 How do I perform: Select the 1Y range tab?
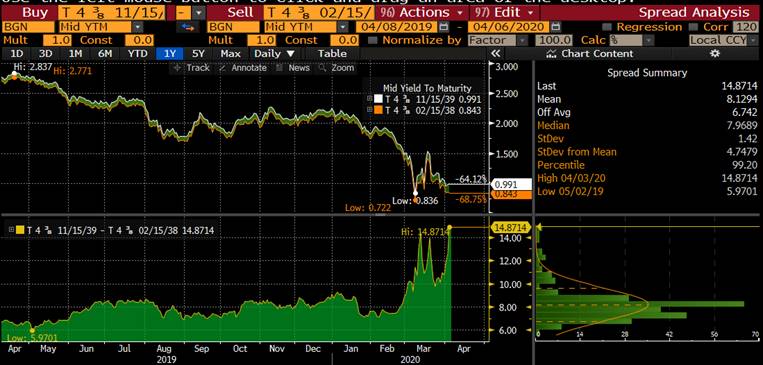click(x=169, y=54)
